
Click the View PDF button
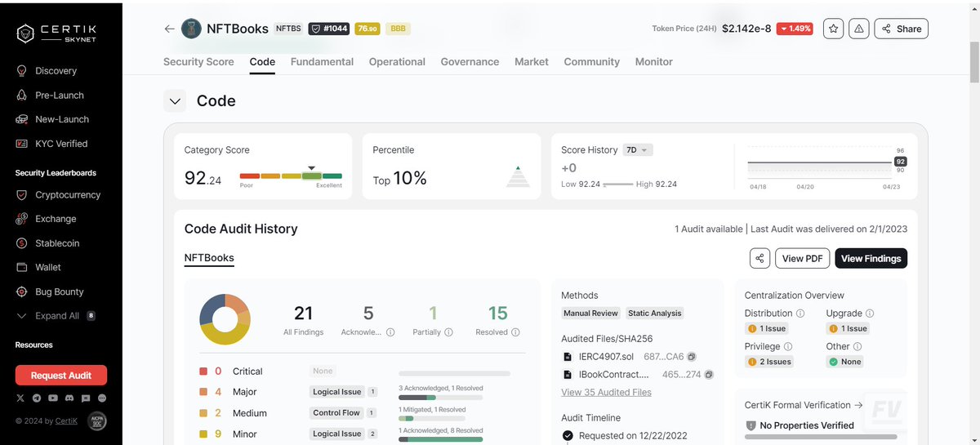[x=802, y=258]
